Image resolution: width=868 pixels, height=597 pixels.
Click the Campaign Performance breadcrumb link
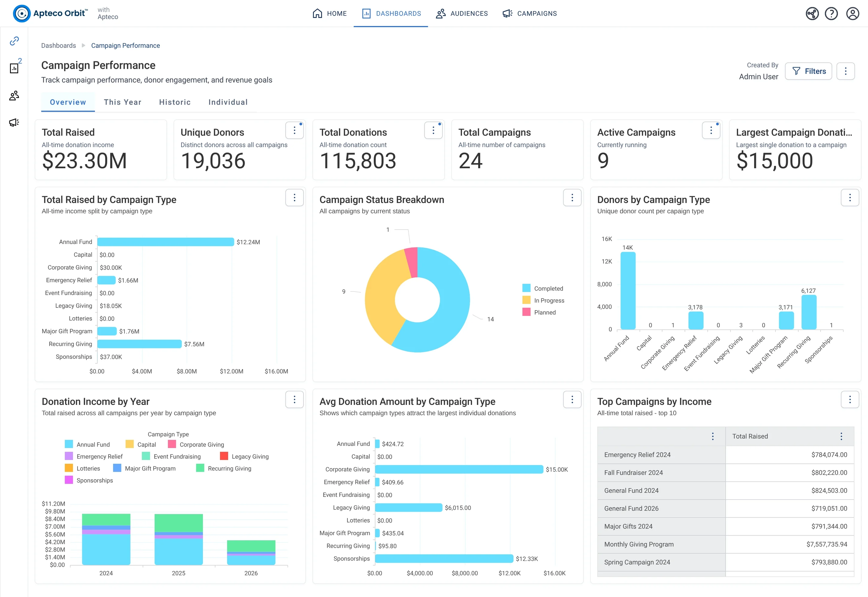(x=126, y=45)
